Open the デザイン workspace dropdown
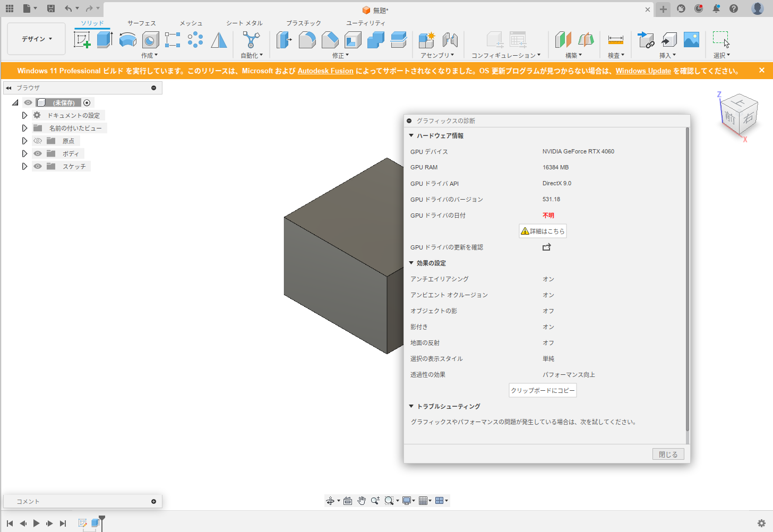Image resolution: width=773 pixels, height=532 pixels. (37, 39)
